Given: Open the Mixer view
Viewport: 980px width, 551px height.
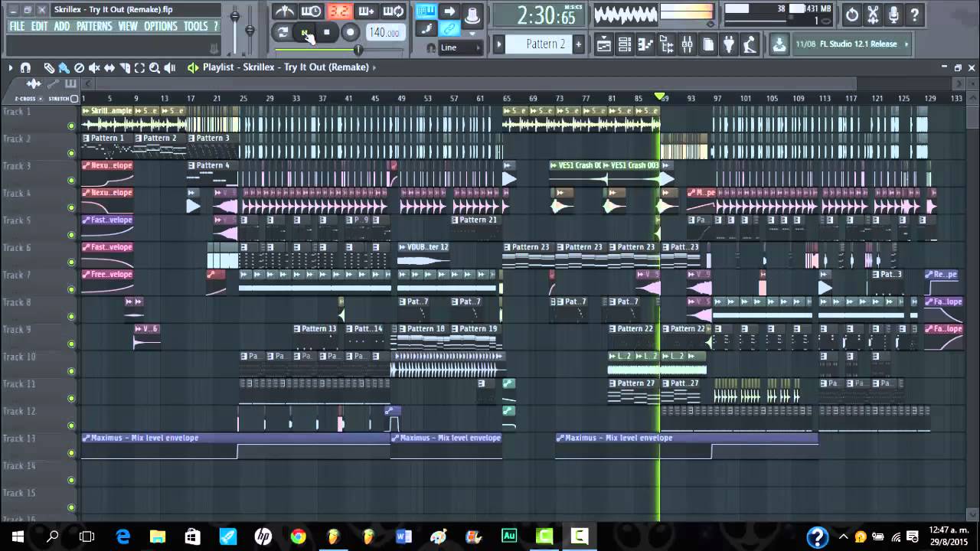Looking at the screenshot, I should coord(687,45).
